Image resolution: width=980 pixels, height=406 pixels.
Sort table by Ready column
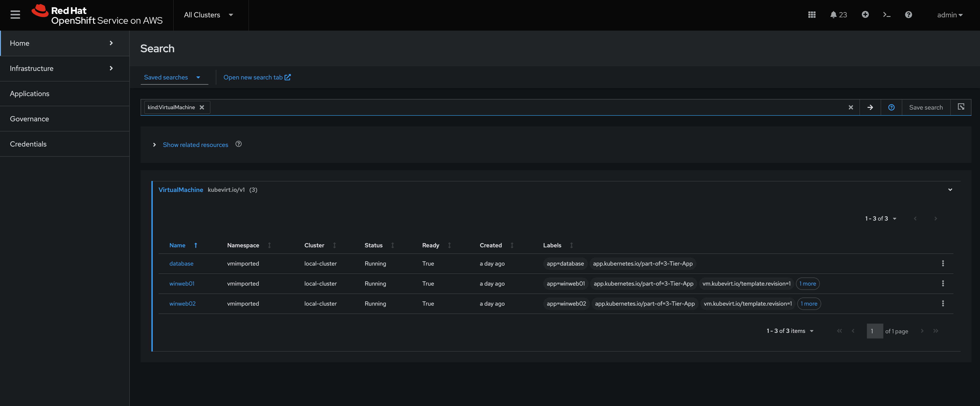click(x=436, y=245)
